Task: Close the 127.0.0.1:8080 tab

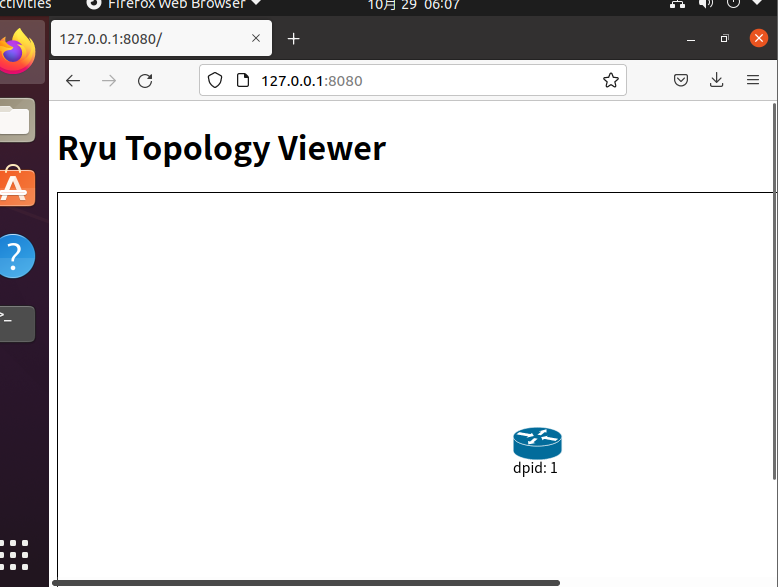Action: [256, 38]
